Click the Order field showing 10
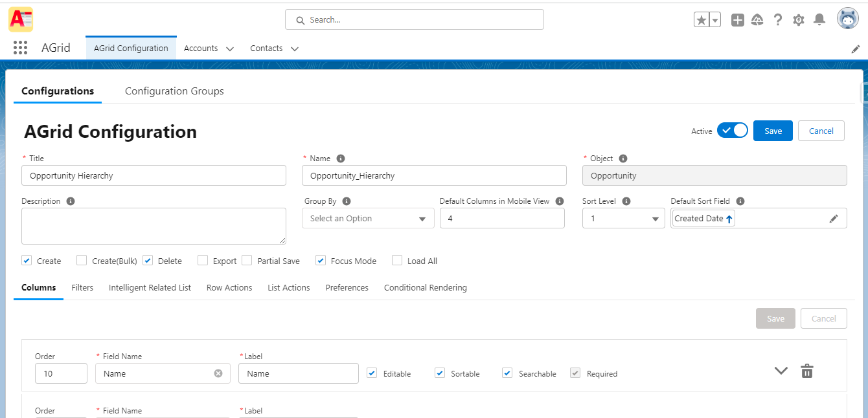868x418 pixels. [x=61, y=373]
